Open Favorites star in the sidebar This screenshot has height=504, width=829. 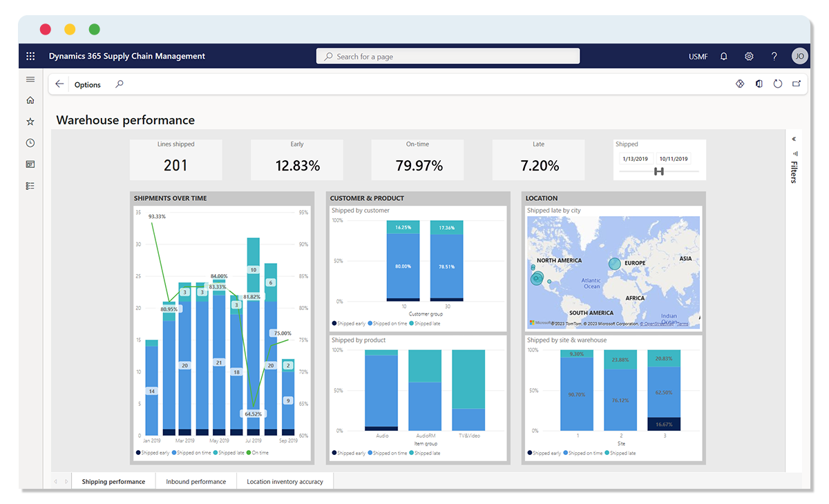pos(30,122)
